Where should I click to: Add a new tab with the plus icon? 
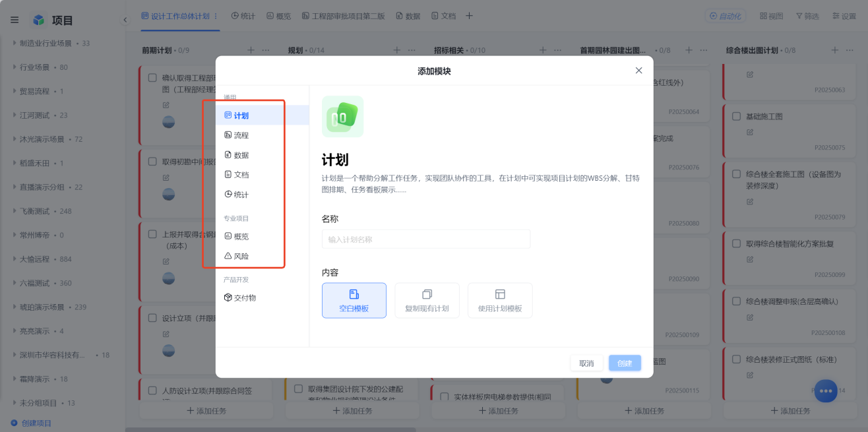(x=470, y=15)
